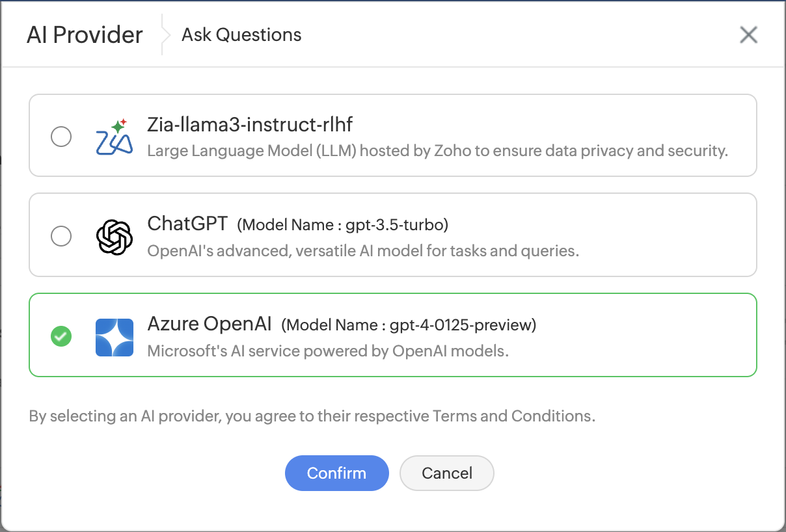Image resolution: width=786 pixels, height=532 pixels.
Task: Click the Terms and Conditions agreement text
Action: (x=312, y=416)
